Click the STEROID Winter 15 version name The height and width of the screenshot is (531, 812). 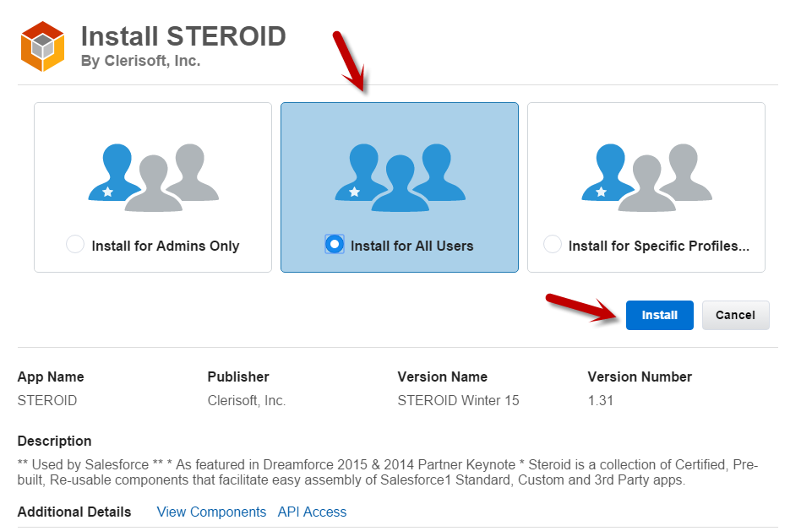coord(458,401)
